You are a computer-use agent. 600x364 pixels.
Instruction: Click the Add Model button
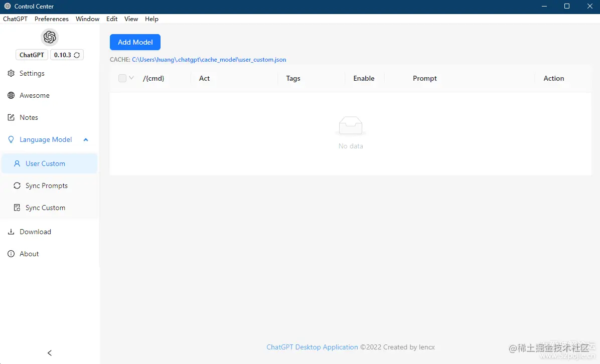[135, 42]
